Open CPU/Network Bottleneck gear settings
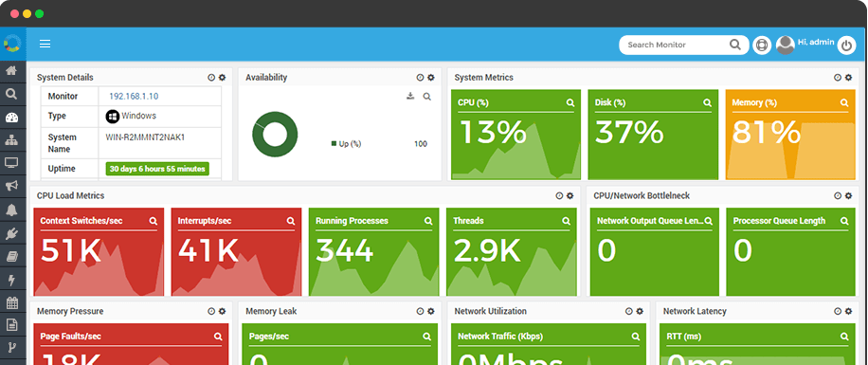 (x=849, y=195)
